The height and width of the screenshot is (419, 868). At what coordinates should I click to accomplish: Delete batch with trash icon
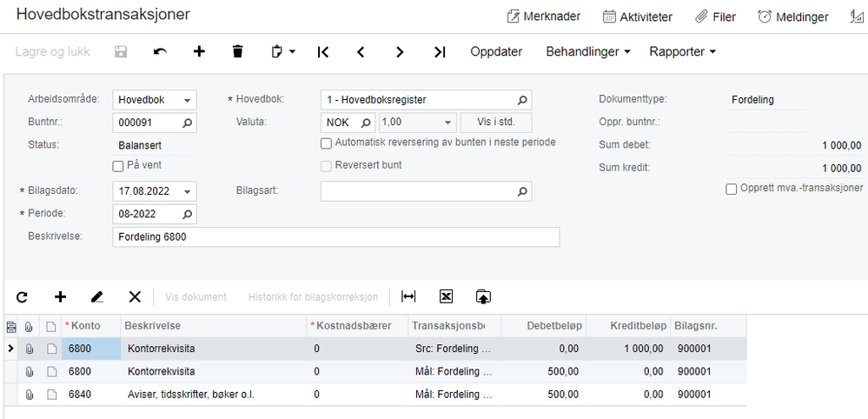point(237,51)
